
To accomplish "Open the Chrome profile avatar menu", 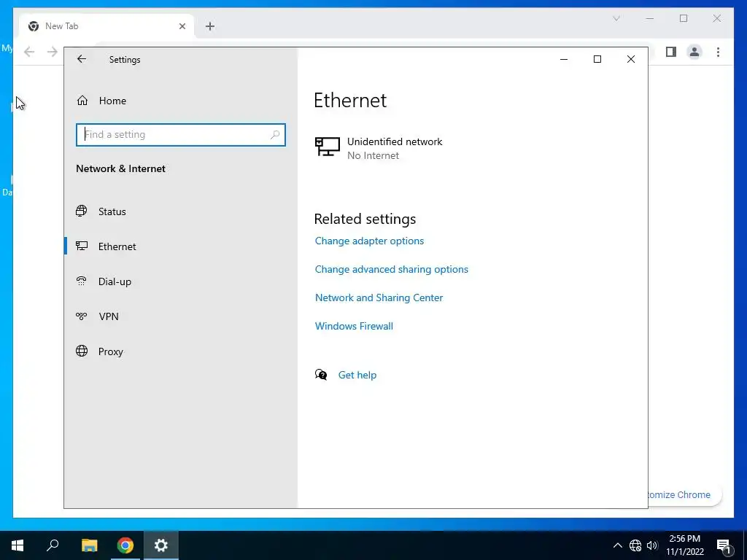I will pos(694,52).
